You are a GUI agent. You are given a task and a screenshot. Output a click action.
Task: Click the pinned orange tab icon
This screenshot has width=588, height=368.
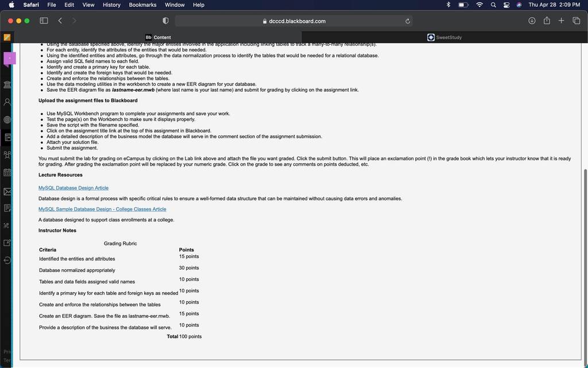click(7, 37)
